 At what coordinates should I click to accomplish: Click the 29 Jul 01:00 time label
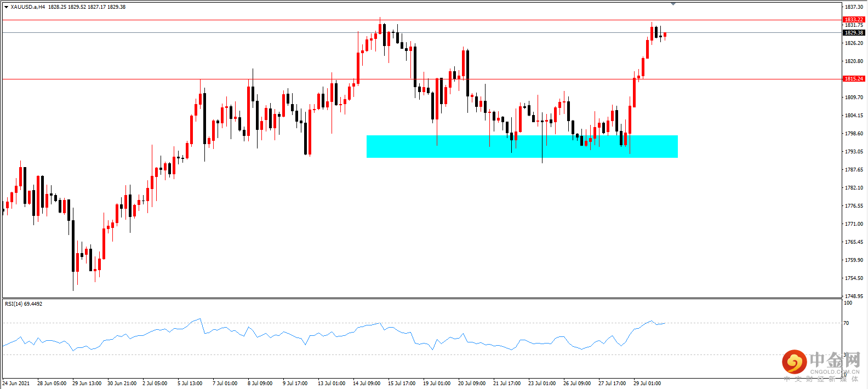(x=647, y=384)
